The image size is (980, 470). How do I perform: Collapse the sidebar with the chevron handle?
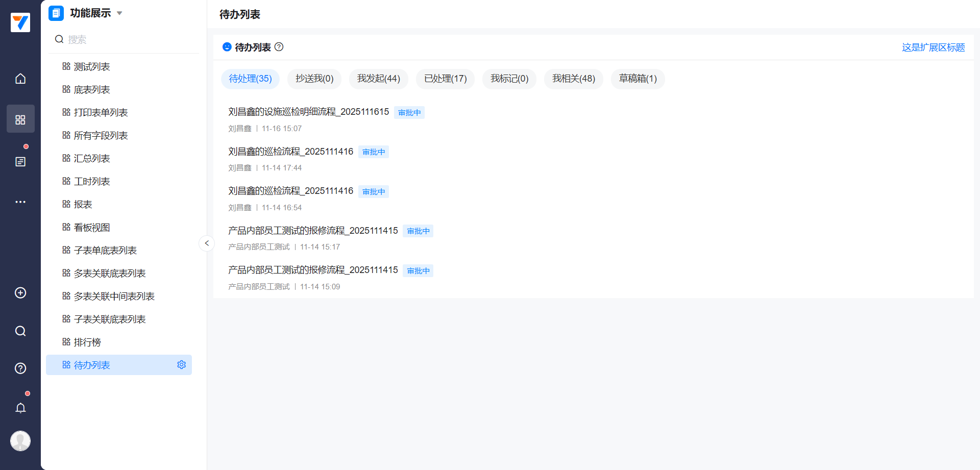tap(207, 243)
